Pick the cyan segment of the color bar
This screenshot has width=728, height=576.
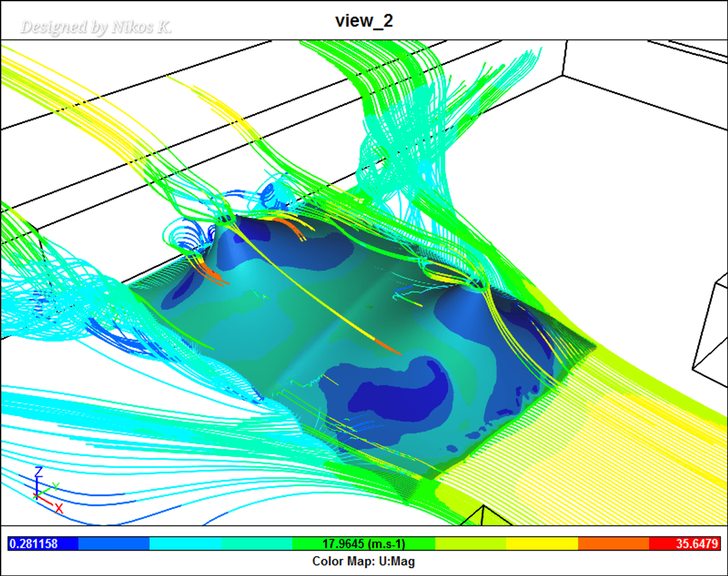tap(185, 544)
